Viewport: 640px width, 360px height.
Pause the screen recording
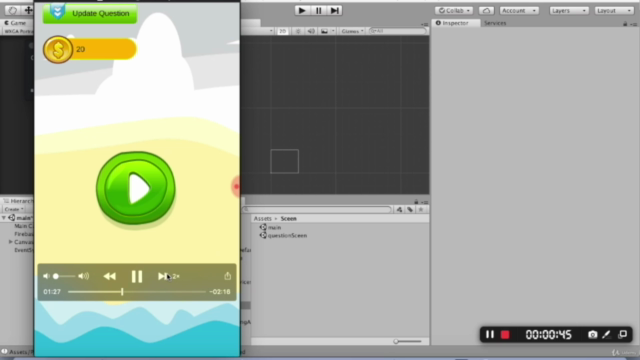coord(490,335)
